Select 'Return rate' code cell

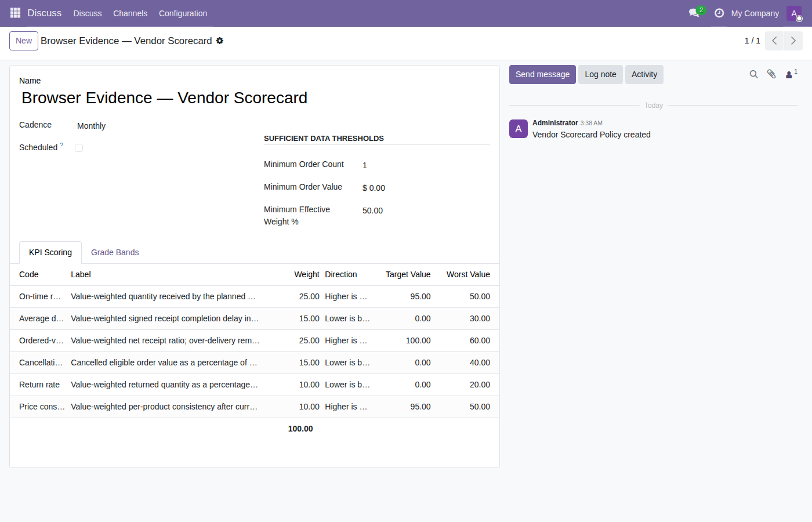click(x=40, y=385)
